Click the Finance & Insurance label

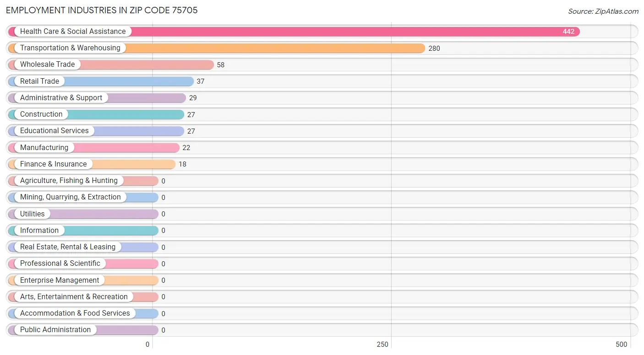pos(53,164)
